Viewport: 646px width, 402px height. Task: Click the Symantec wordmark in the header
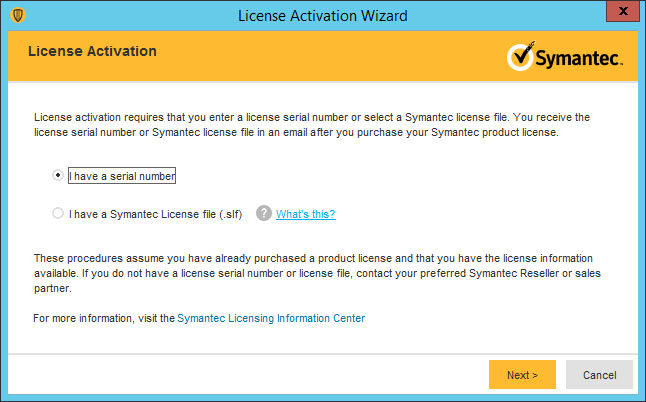(579, 59)
